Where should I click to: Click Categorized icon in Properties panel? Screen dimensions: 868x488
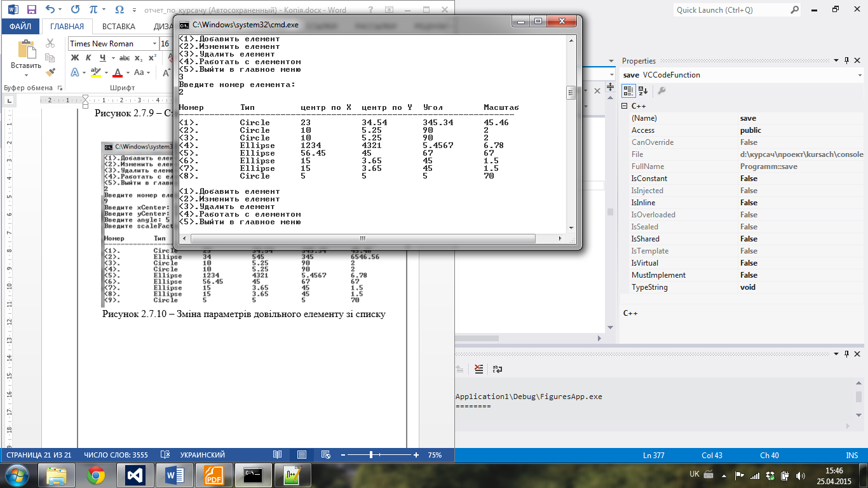(x=628, y=91)
